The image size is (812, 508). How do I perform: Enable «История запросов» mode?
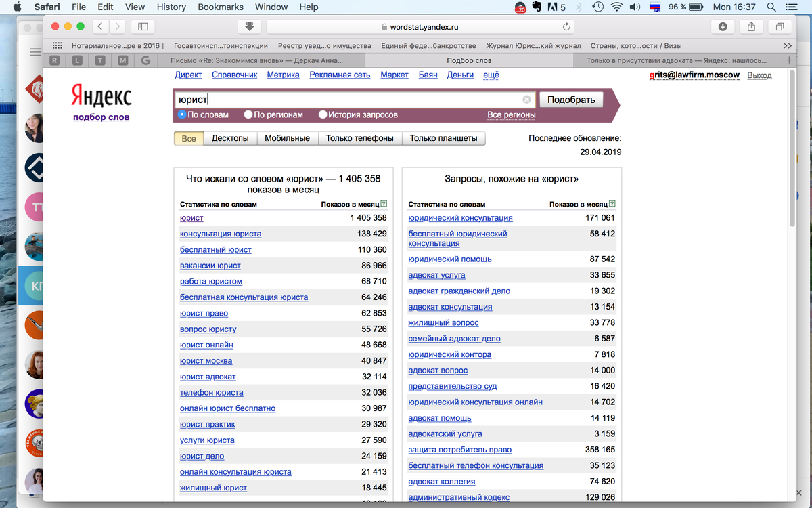(x=323, y=114)
